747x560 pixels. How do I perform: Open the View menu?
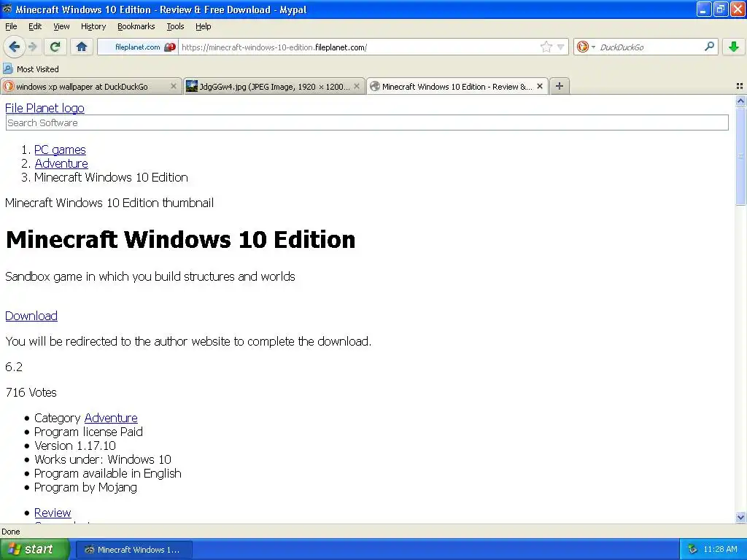[61, 27]
